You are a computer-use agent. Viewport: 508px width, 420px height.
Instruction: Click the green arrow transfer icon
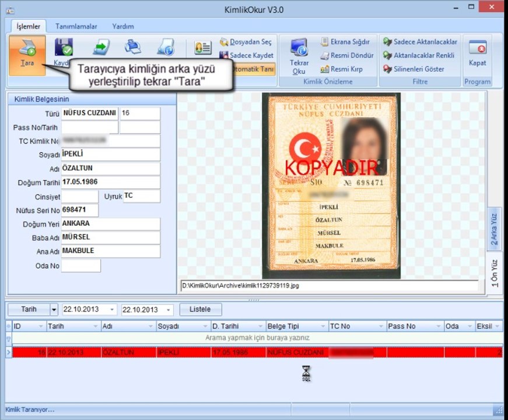pos(101,47)
